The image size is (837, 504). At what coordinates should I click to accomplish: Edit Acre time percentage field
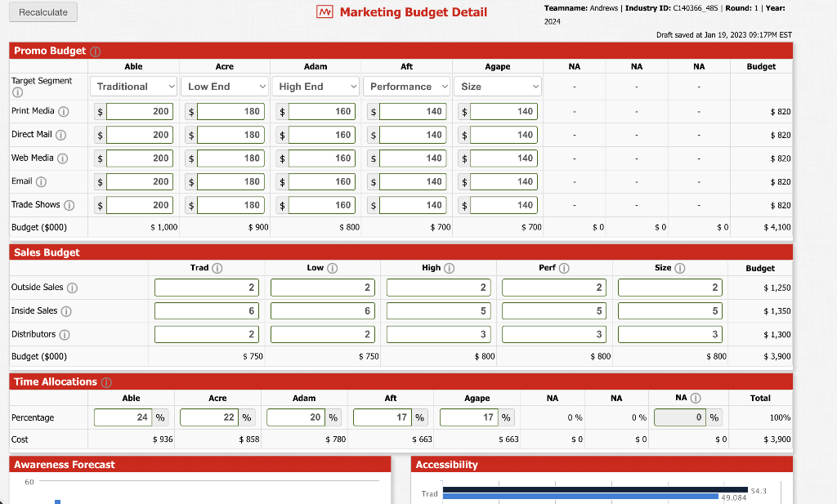coord(209,417)
